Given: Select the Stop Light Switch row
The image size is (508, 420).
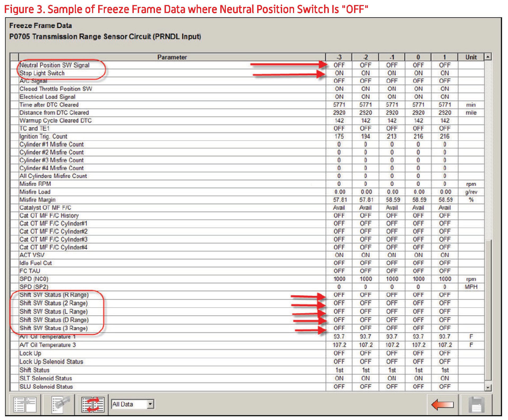Looking at the screenshot, I should 42,73.
